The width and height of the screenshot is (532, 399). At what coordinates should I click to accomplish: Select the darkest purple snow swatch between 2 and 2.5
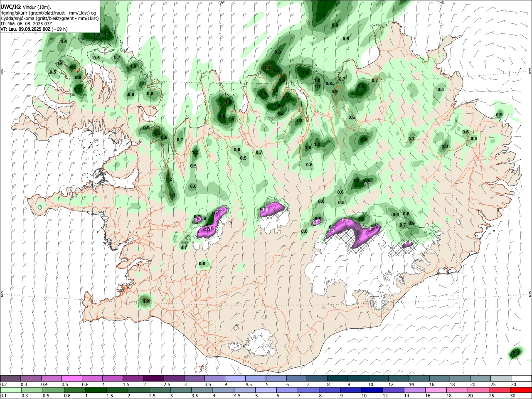tap(154, 379)
